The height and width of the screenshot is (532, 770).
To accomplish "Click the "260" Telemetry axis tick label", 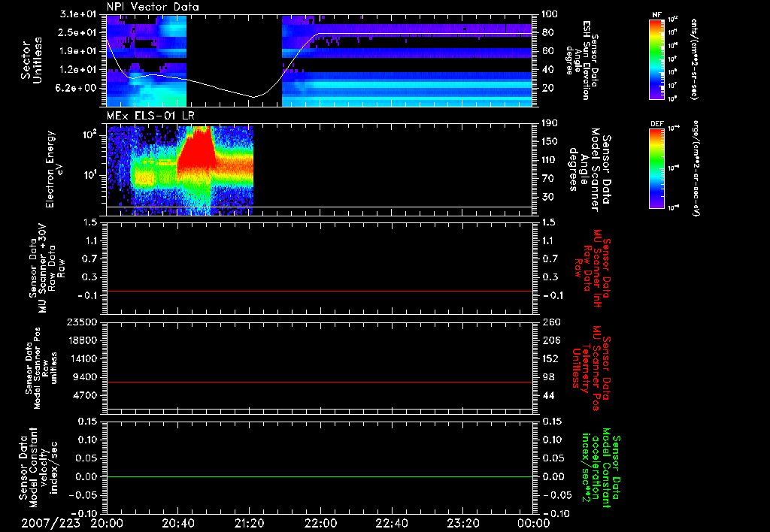I will point(550,322).
